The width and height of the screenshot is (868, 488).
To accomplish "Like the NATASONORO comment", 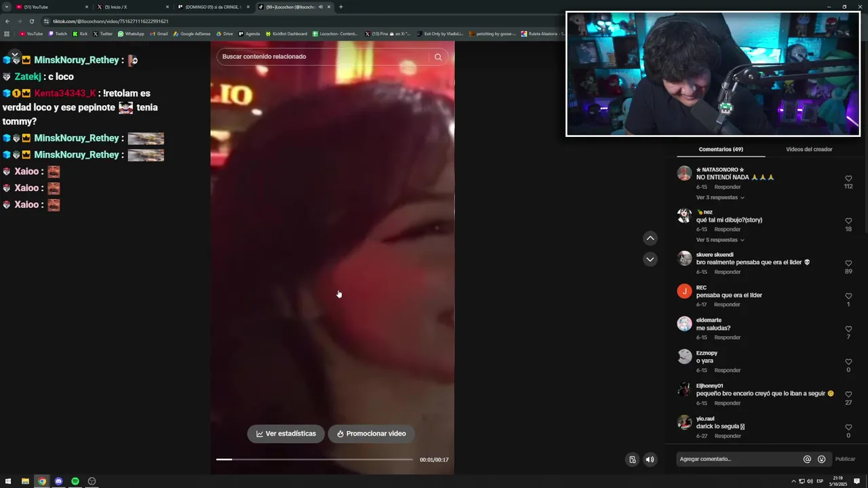I will [848, 179].
